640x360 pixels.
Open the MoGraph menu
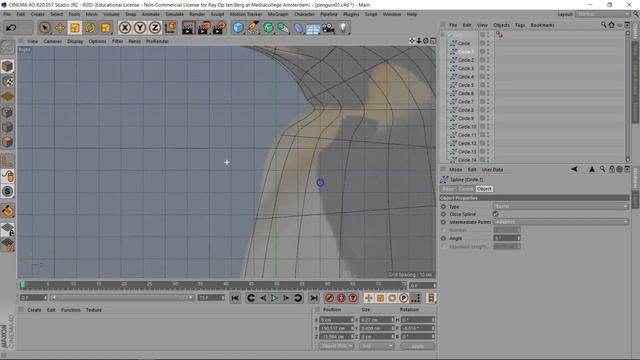click(x=278, y=14)
